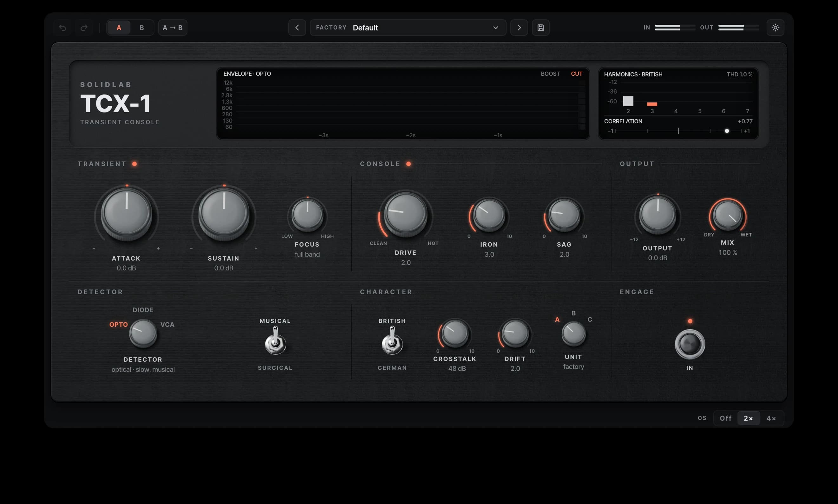Click the white 2nd harmonic bar
Viewport: 838px width, 504px height.
tap(628, 101)
